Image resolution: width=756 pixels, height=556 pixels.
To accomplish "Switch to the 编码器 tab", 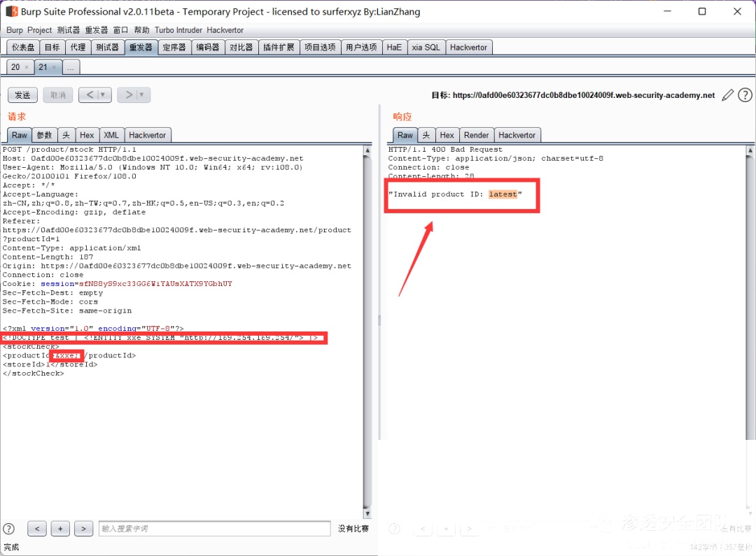I will tap(208, 48).
